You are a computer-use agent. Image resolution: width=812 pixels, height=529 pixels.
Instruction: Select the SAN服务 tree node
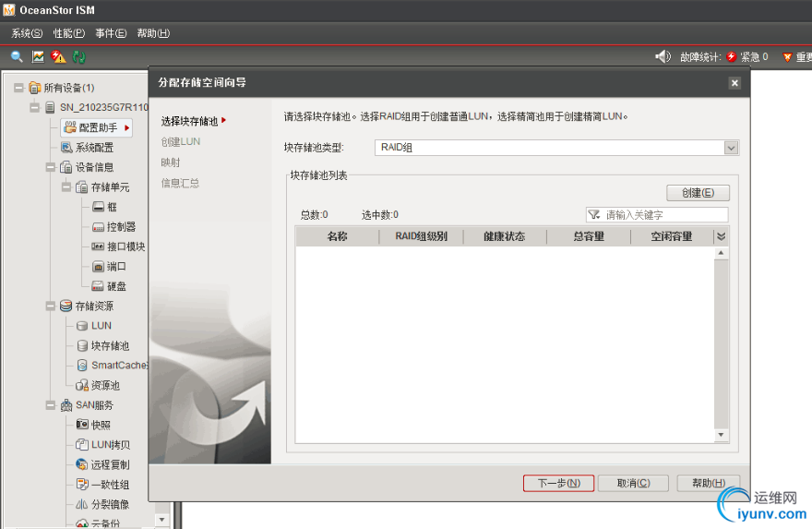[87, 405]
